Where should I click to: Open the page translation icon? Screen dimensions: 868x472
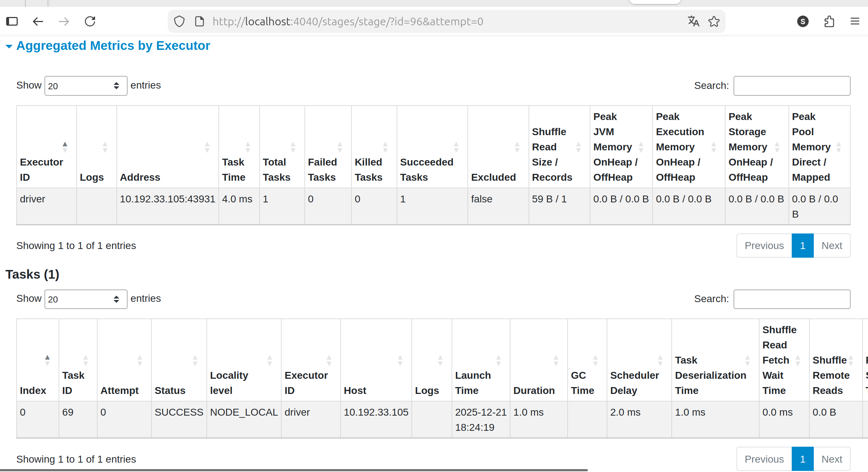(x=693, y=21)
